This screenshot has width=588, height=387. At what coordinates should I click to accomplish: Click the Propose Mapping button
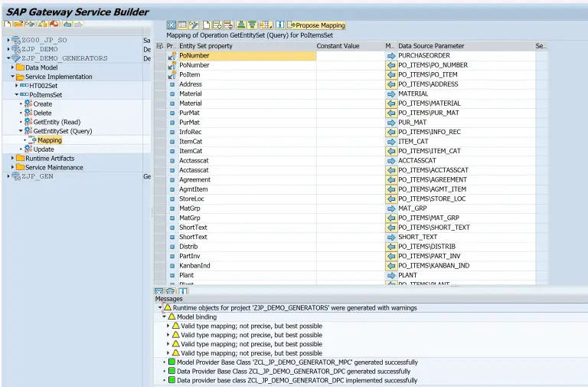coord(315,25)
